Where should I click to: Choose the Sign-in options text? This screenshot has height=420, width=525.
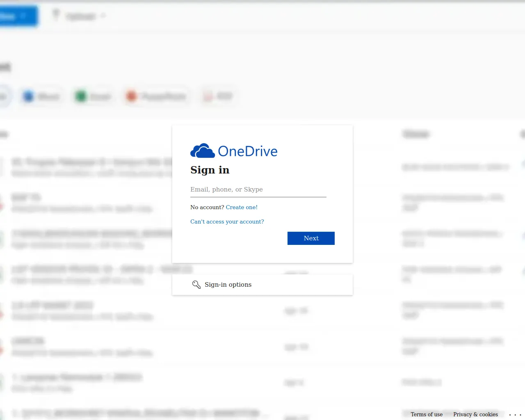click(x=228, y=285)
